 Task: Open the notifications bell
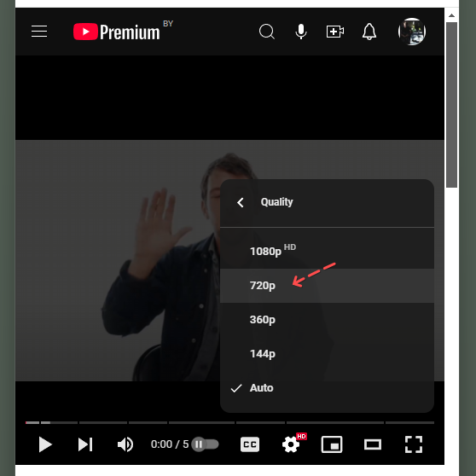(369, 32)
